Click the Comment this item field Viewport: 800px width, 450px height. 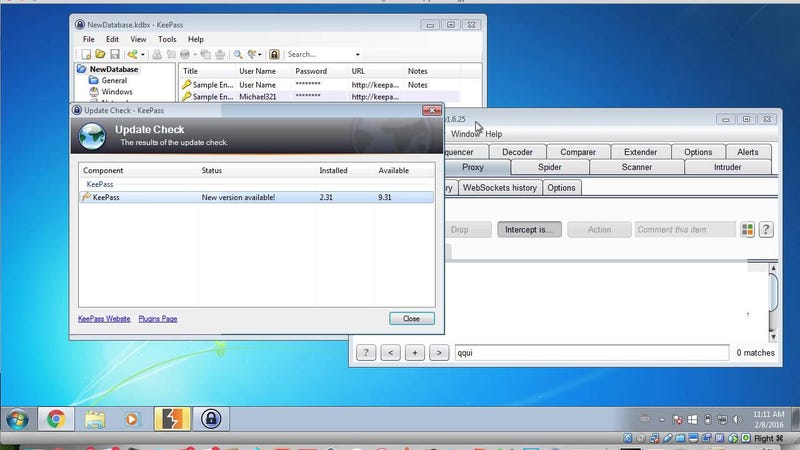click(685, 230)
